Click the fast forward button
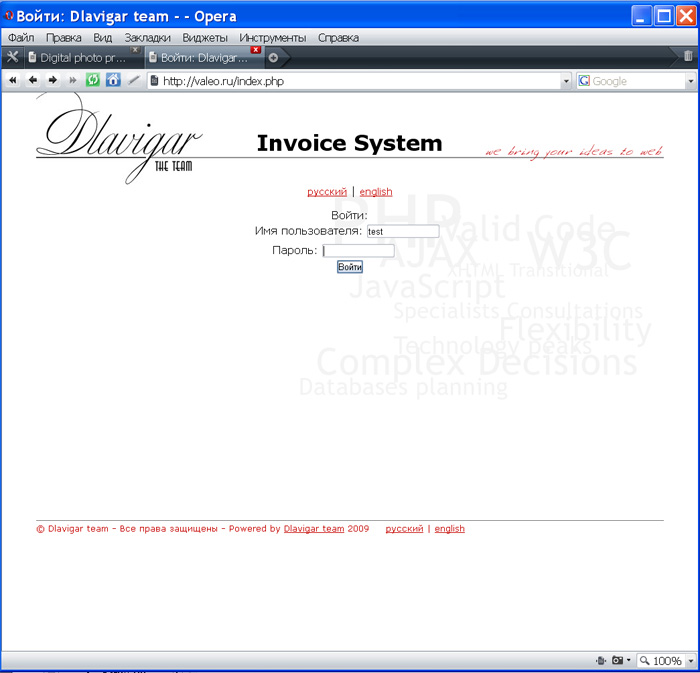 click(72, 80)
